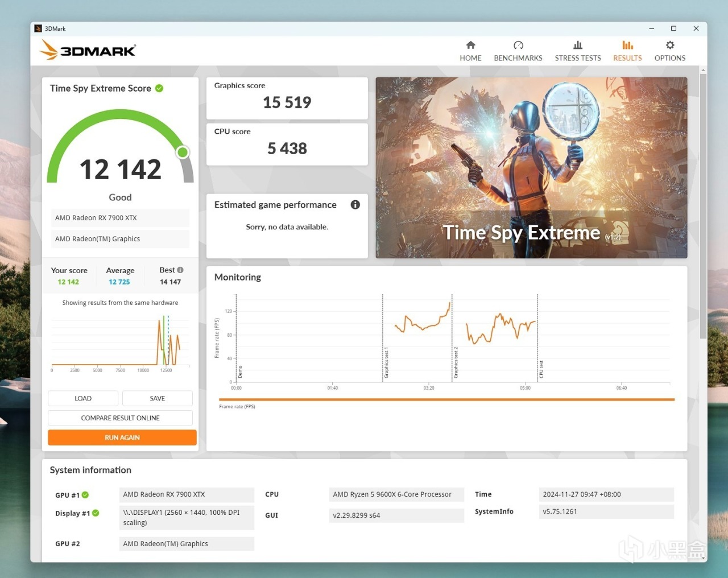The width and height of the screenshot is (728, 578).
Task: Maximize the 3DMark window
Action: click(x=674, y=28)
